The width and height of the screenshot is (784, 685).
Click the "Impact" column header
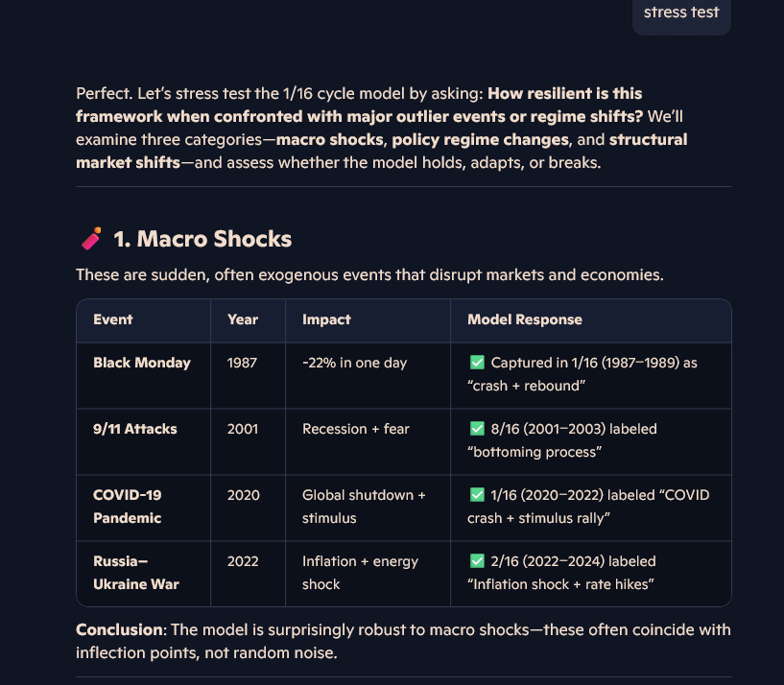[326, 319]
